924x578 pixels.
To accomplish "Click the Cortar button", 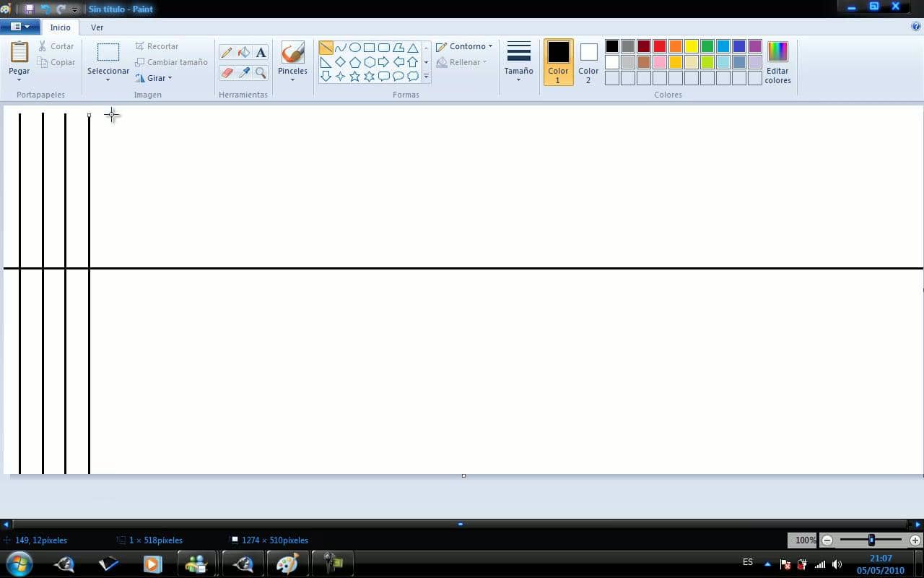I will 56,46.
